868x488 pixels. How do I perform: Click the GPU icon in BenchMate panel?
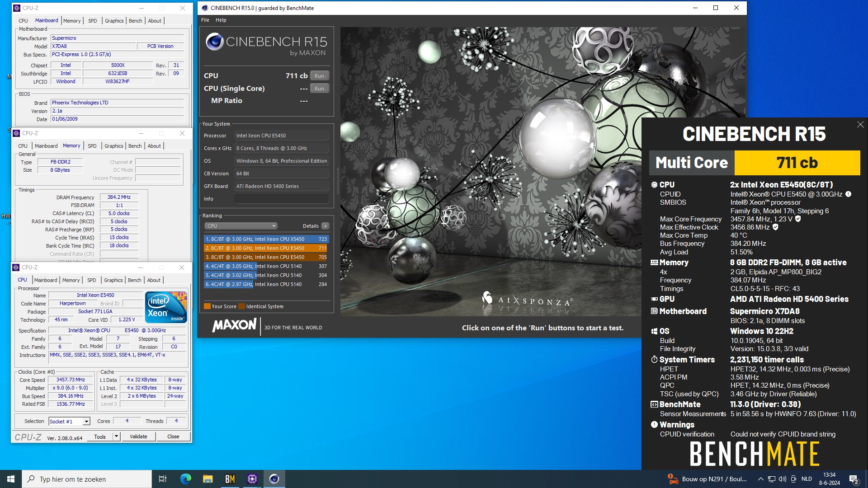pos(654,299)
